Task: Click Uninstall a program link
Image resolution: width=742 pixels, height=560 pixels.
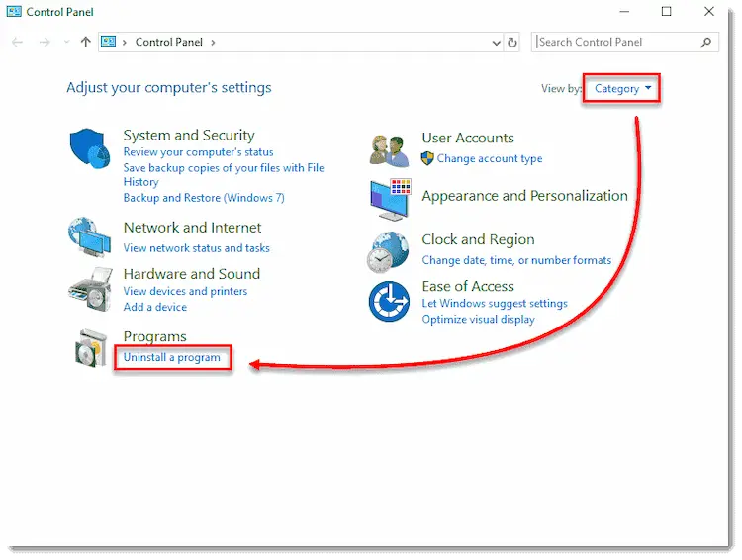Action: pos(172,357)
